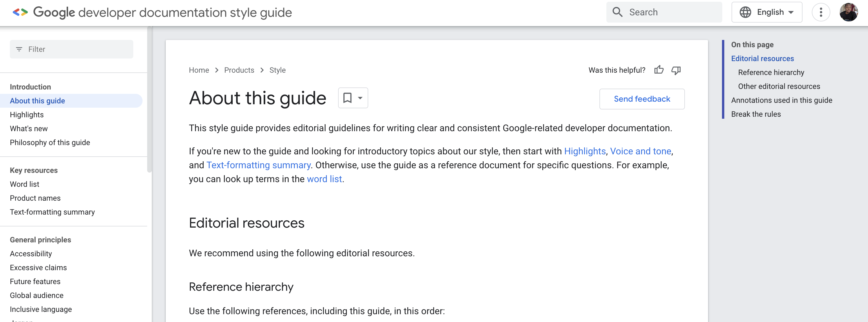Screen dimensions: 868x322
Task: Open Global audience in sidebar
Action: (37, 295)
